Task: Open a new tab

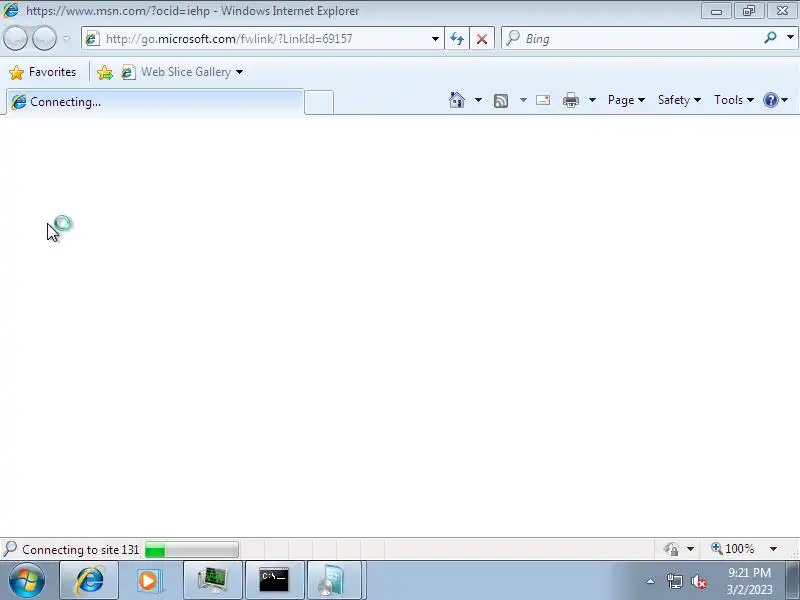Action: click(319, 102)
